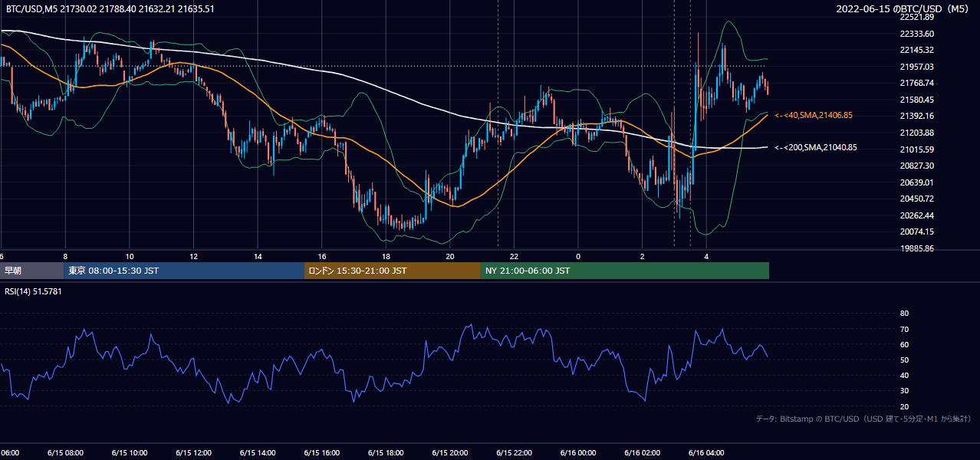Select the 6/15 12:00 date label
980x460 pixels.
[x=192, y=452]
